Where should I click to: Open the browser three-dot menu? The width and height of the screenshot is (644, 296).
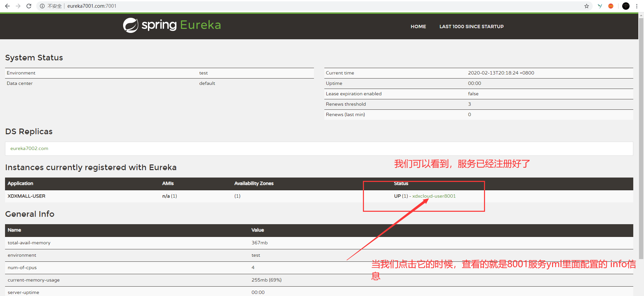[x=637, y=6]
